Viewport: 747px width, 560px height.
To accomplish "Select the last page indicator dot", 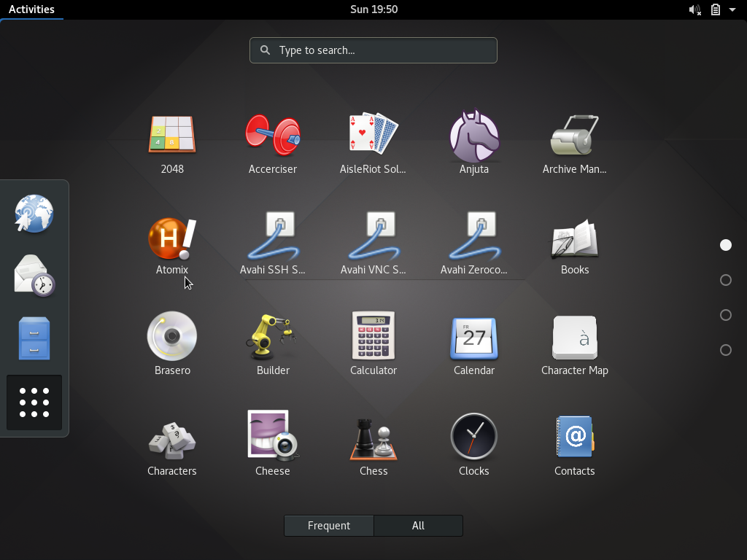I will 726,350.
